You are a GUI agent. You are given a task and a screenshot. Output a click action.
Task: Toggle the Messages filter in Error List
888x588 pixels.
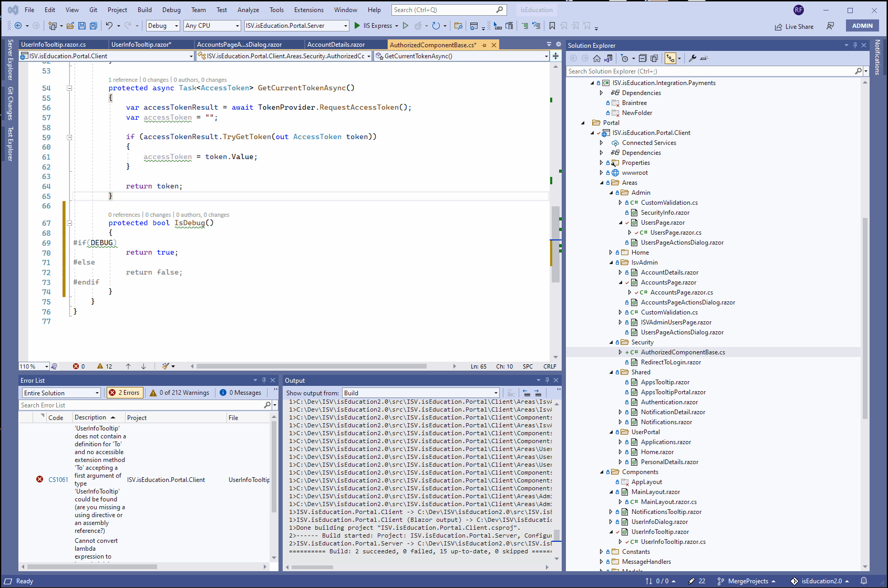240,392
